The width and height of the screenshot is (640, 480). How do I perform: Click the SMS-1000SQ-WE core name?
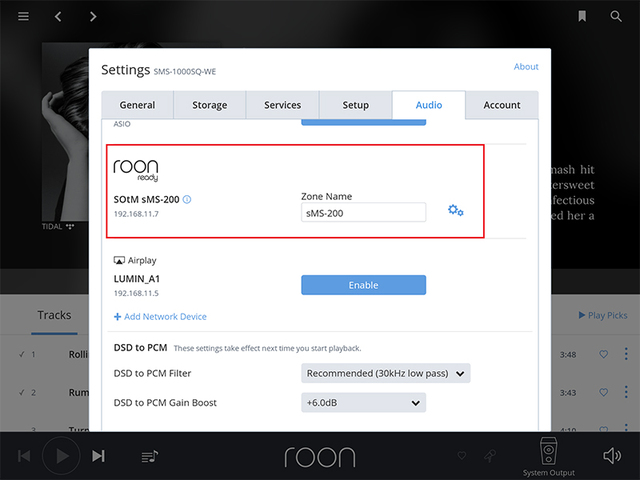pos(184,72)
